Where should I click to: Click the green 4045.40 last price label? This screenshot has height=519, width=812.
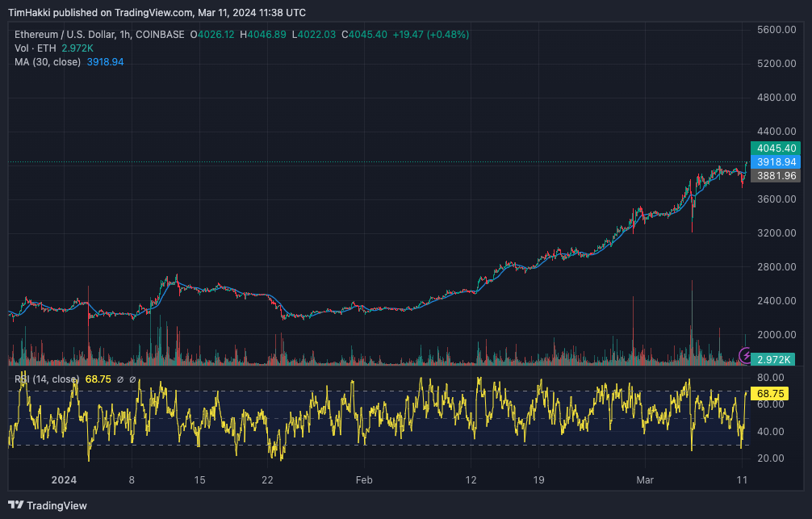pyautogui.click(x=775, y=149)
